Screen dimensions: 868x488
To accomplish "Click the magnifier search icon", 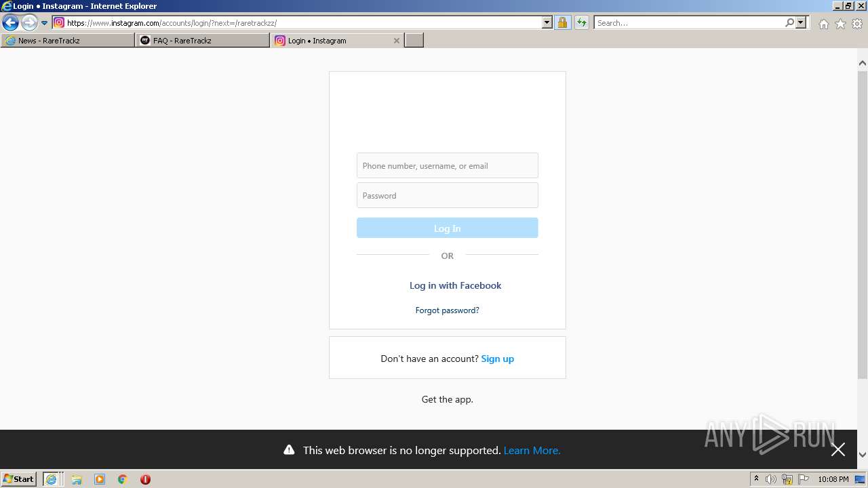I will [x=789, y=22].
